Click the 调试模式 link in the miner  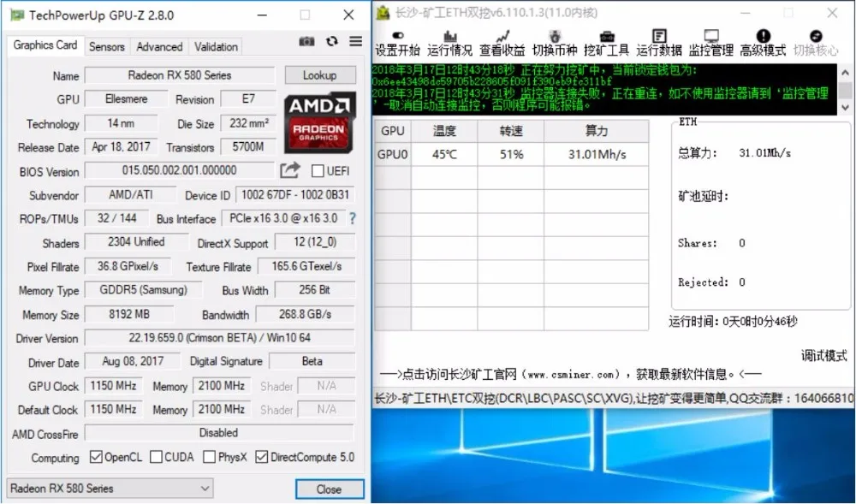(x=823, y=356)
